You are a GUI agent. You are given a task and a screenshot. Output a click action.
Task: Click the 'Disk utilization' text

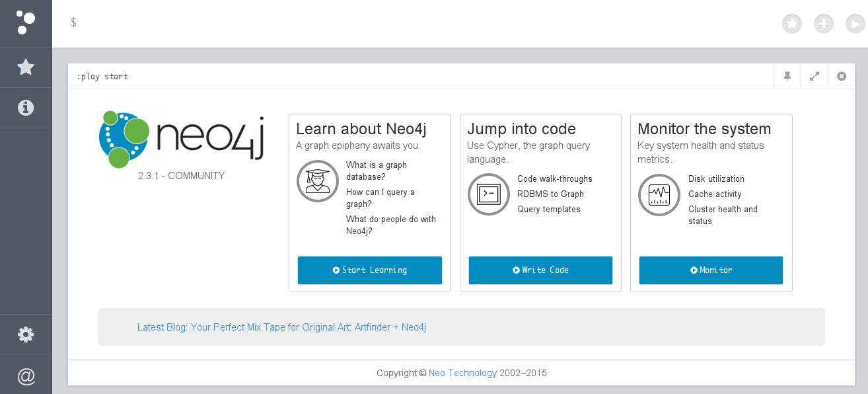(x=716, y=179)
